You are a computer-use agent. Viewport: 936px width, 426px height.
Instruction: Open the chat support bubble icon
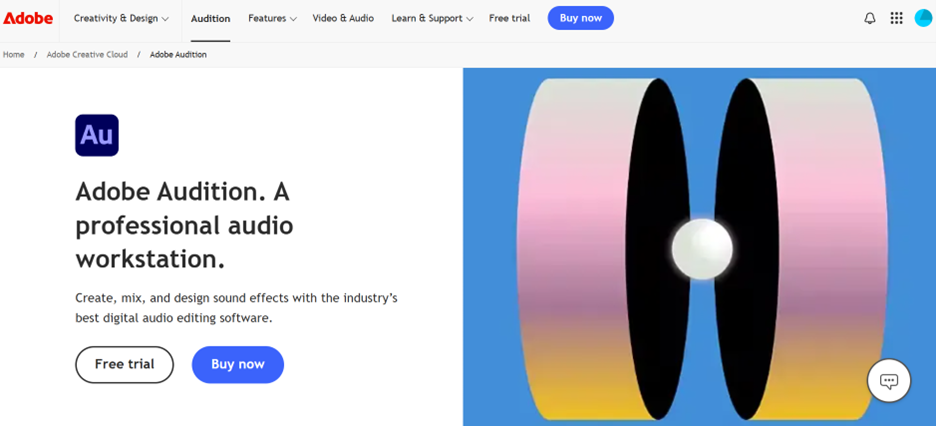(889, 381)
